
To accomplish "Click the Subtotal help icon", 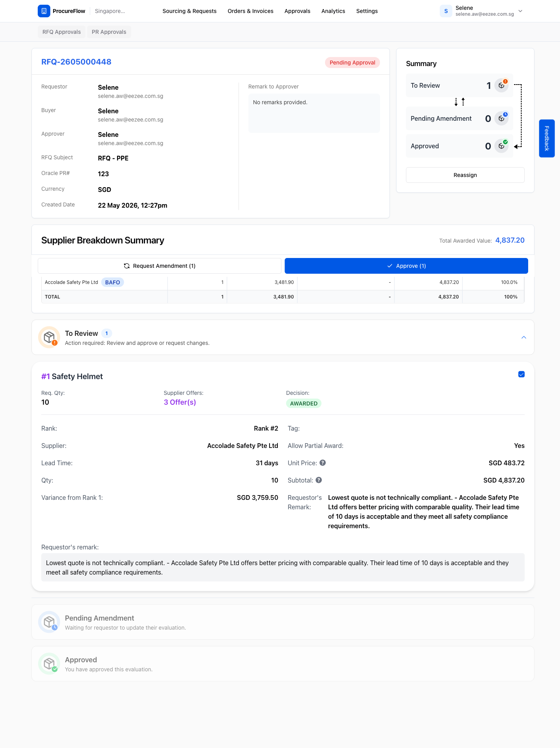I will pos(319,480).
